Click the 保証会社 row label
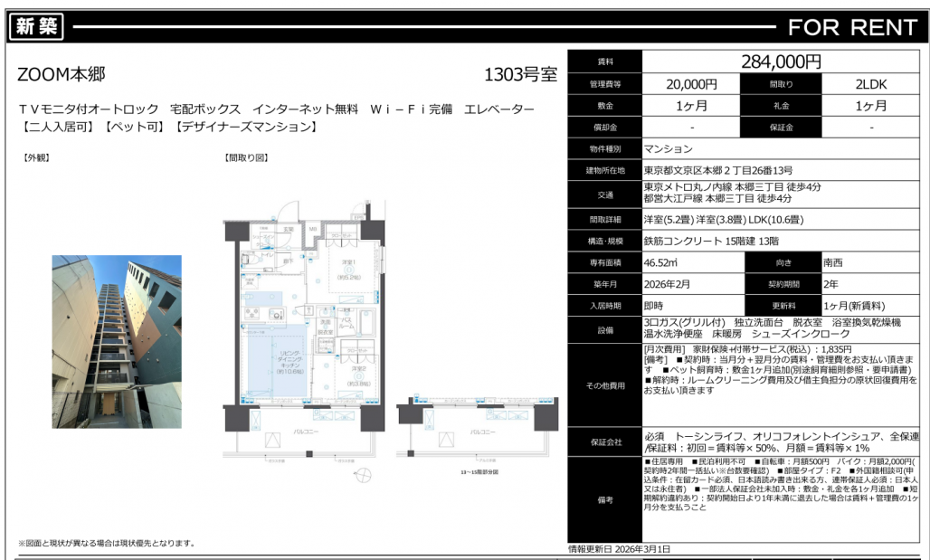 604,441
